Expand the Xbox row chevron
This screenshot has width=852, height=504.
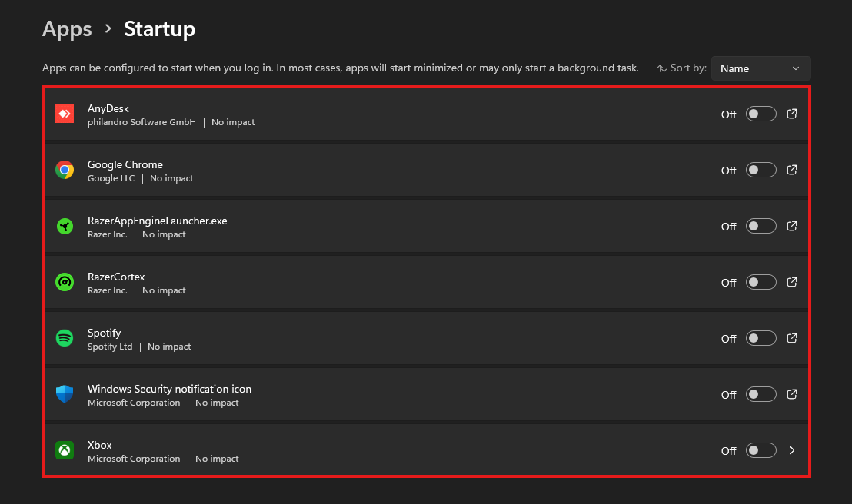792,450
